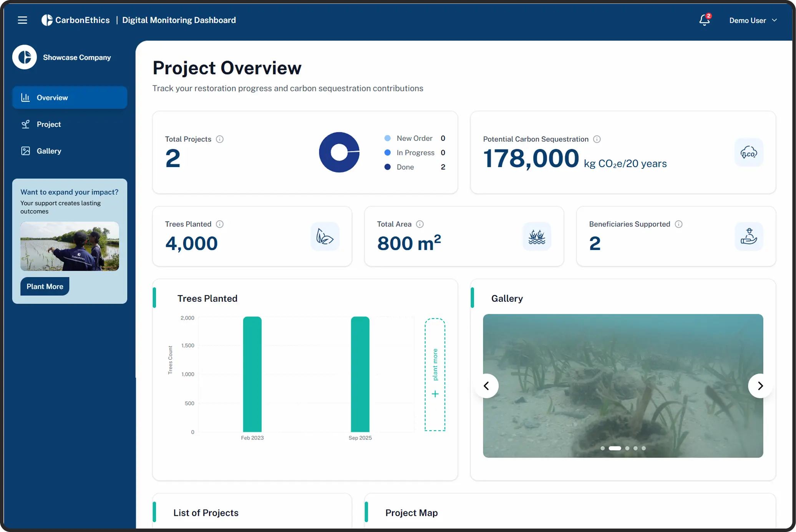Click the Feb 2023 bar
The height and width of the screenshot is (532, 796).
(x=252, y=374)
